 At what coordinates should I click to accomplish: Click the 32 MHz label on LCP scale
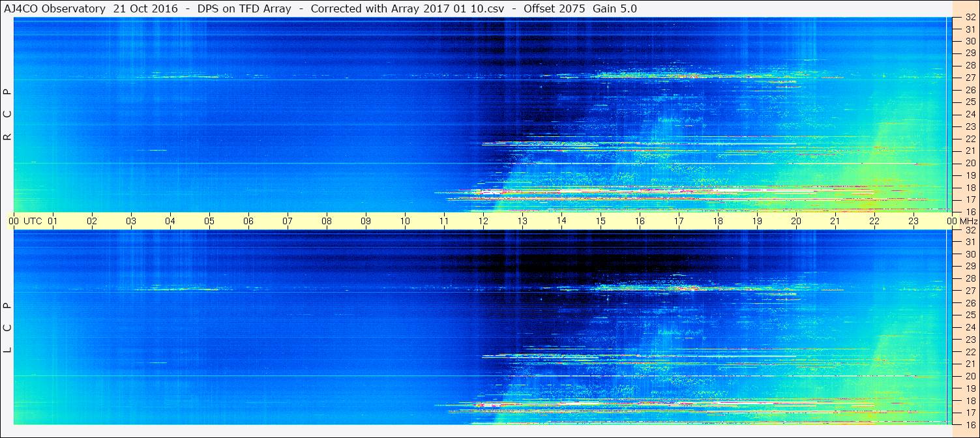[970, 230]
